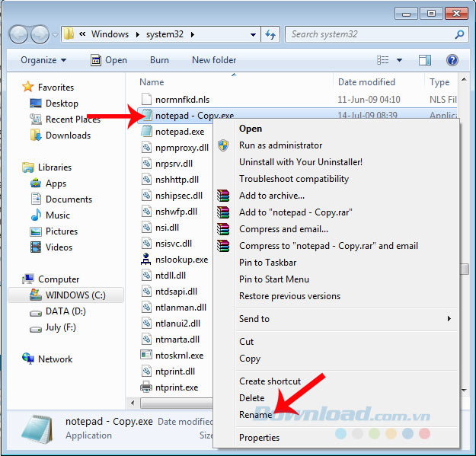Open Downloads in navigation pane
This screenshot has width=476, height=456.
[x=60, y=136]
